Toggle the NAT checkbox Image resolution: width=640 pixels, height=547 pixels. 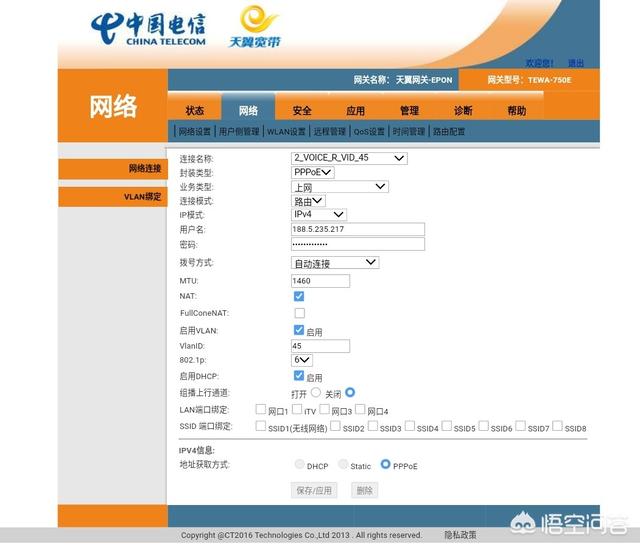[299, 296]
